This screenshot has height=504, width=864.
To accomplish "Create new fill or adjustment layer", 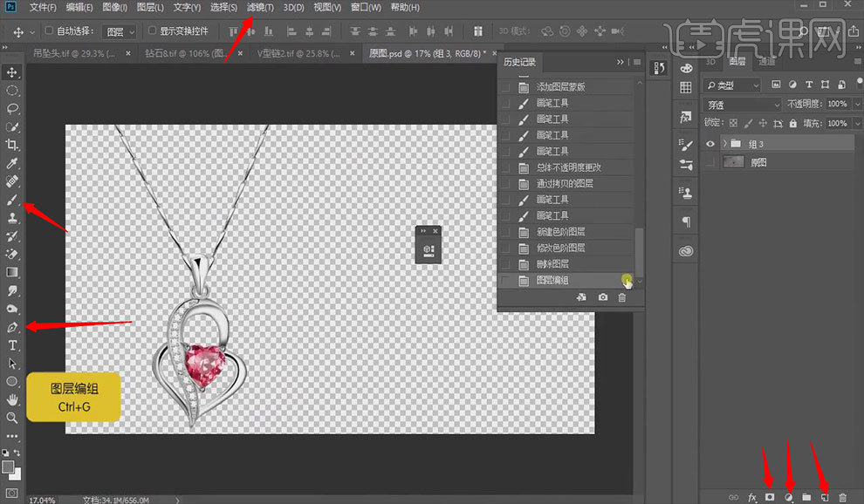I will [789, 497].
